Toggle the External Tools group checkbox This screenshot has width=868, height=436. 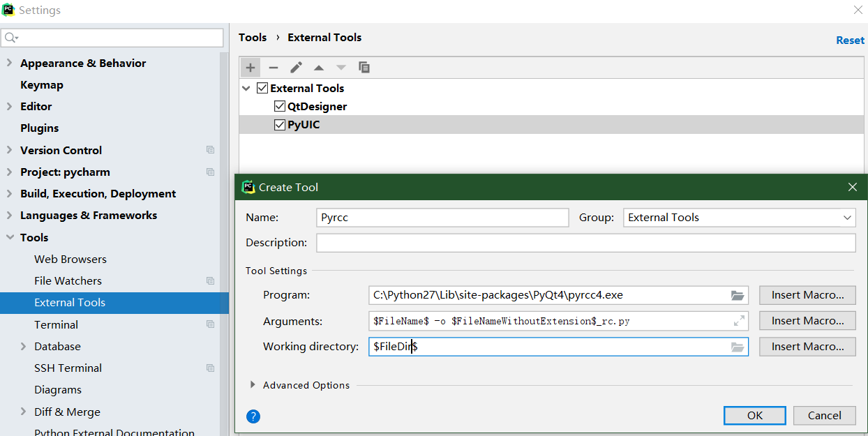(262, 88)
